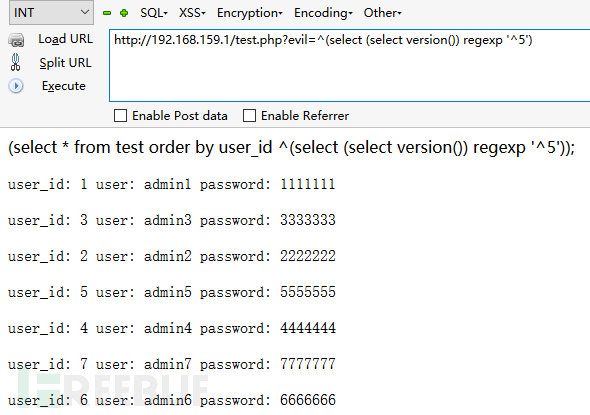The height and width of the screenshot is (415, 590).
Task: Click the row with user admin7
Action: [x=172, y=364]
